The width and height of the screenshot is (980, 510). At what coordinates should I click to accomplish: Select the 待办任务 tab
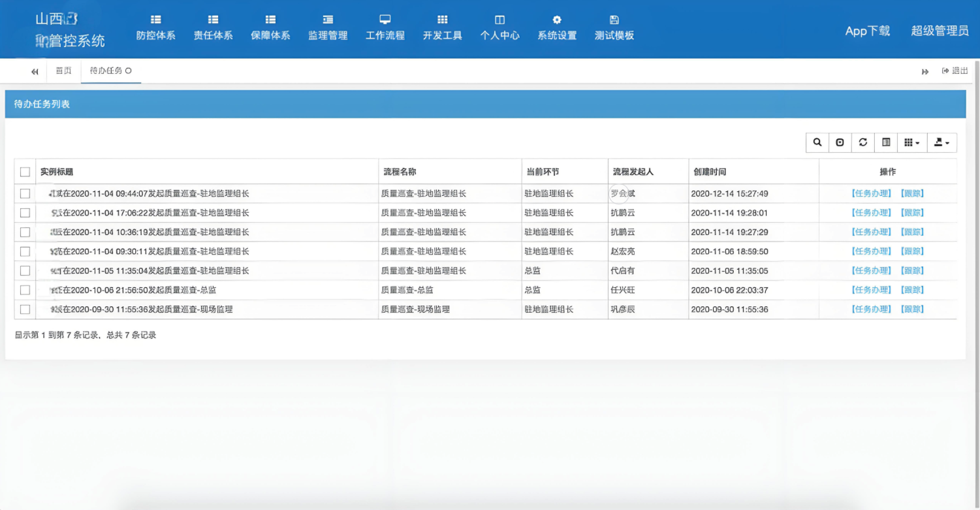(x=105, y=71)
